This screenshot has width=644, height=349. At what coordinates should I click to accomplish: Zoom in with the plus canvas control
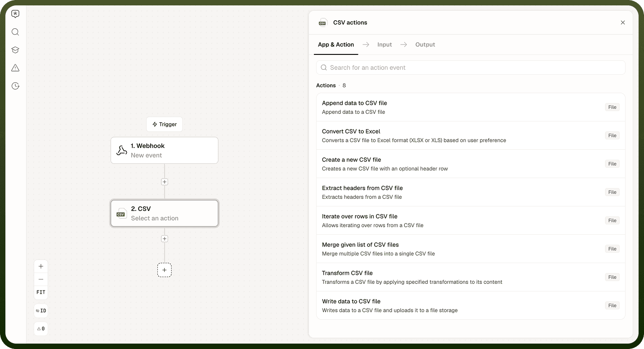click(41, 266)
